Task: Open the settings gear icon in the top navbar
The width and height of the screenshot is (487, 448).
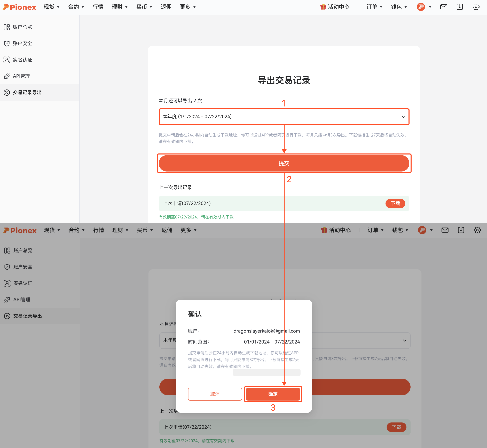Action: pyautogui.click(x=476, y=7)
